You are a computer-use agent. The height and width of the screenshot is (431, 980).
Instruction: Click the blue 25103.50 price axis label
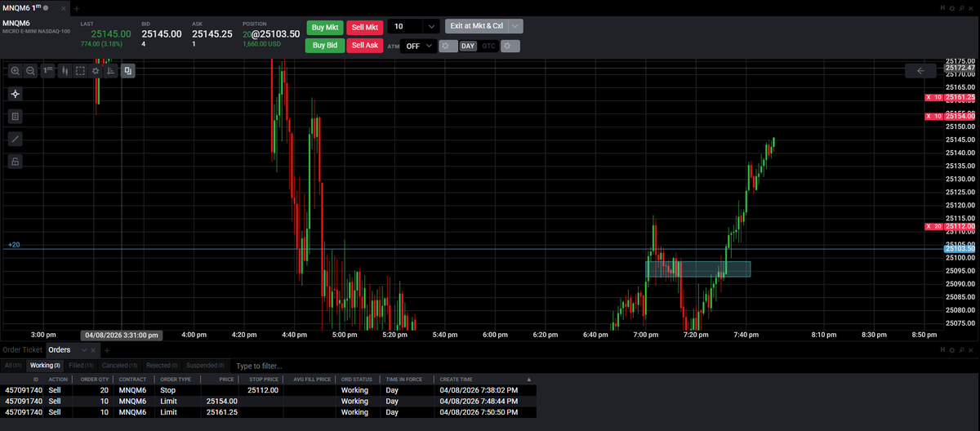(960, 248)
